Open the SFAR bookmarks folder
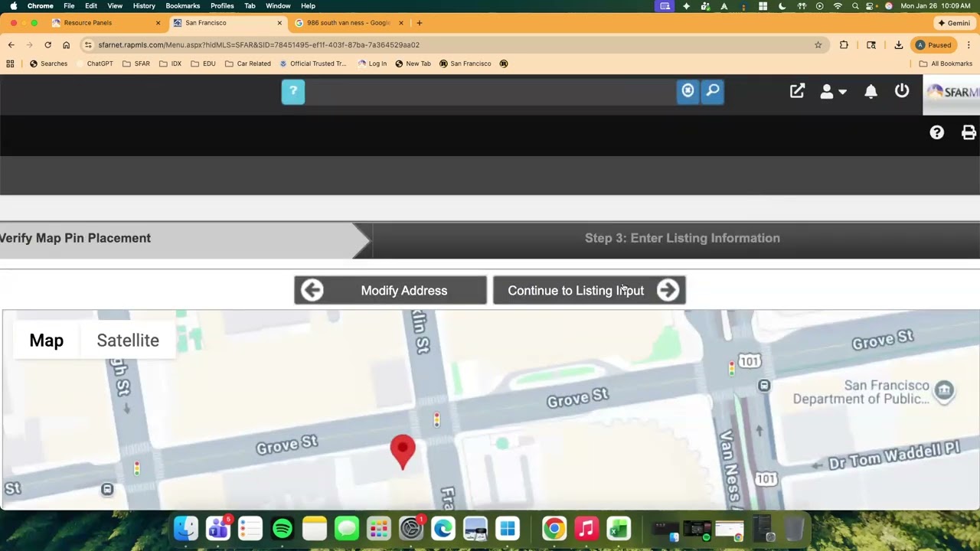 [136, 64]
